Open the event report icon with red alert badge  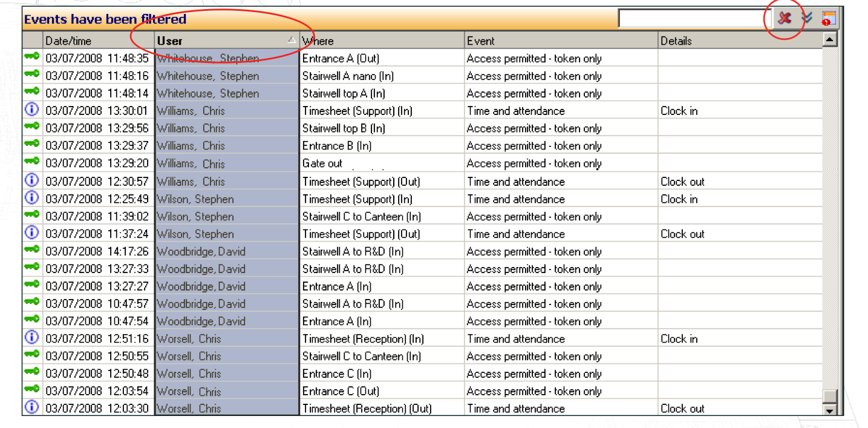tap(829, 18)
